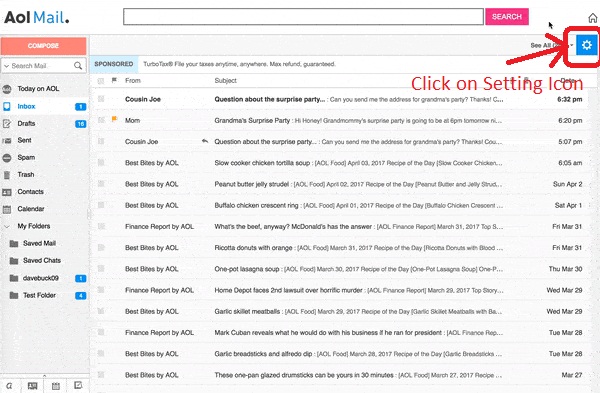Expand bottom bar with small up chevron
Viewport: 600px width, 393px height.
pyautogui.click(x=44, y=376)
